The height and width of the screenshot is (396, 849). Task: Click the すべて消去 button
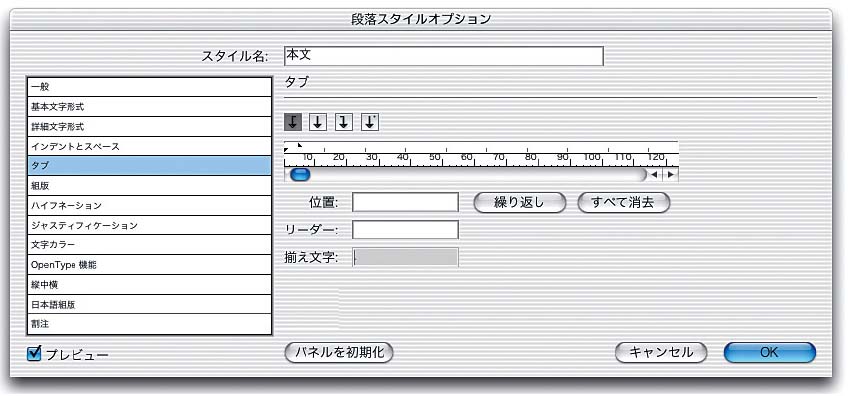[624, 203]
